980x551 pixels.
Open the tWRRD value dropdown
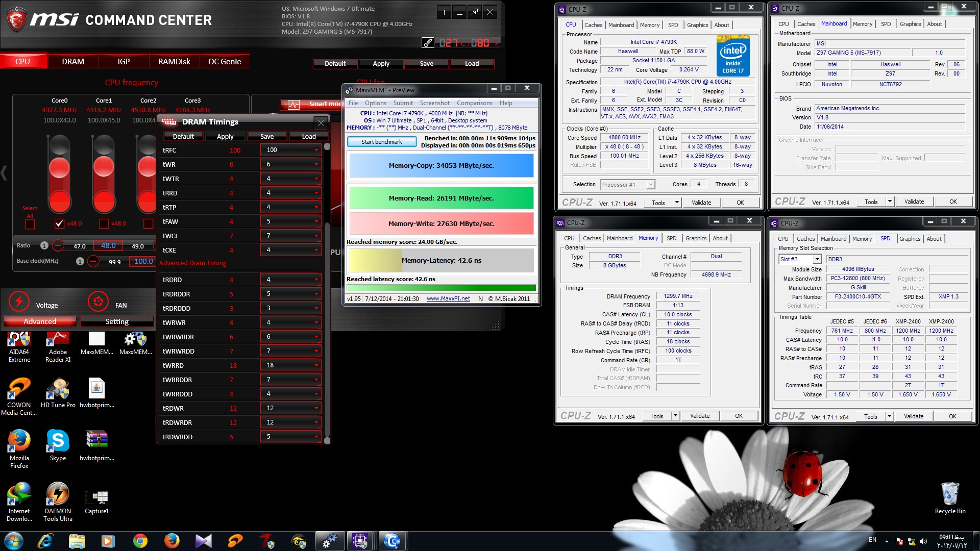[x=290, y=365]
